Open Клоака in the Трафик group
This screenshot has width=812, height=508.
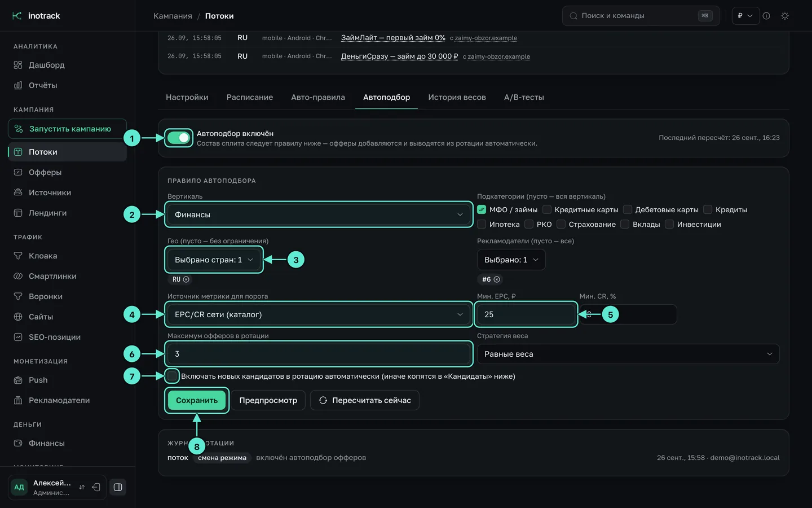click(x=67, y=256)
